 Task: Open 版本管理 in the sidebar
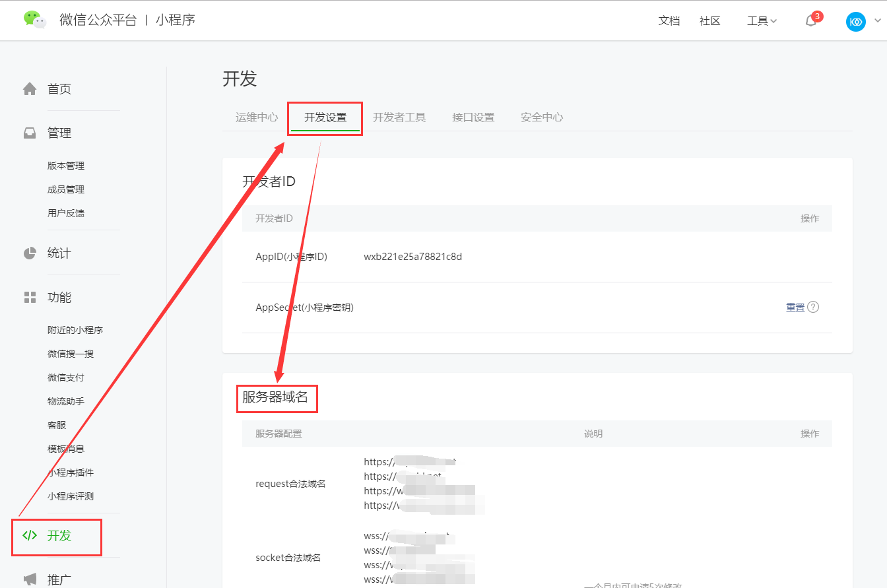(x=66, y=166)
